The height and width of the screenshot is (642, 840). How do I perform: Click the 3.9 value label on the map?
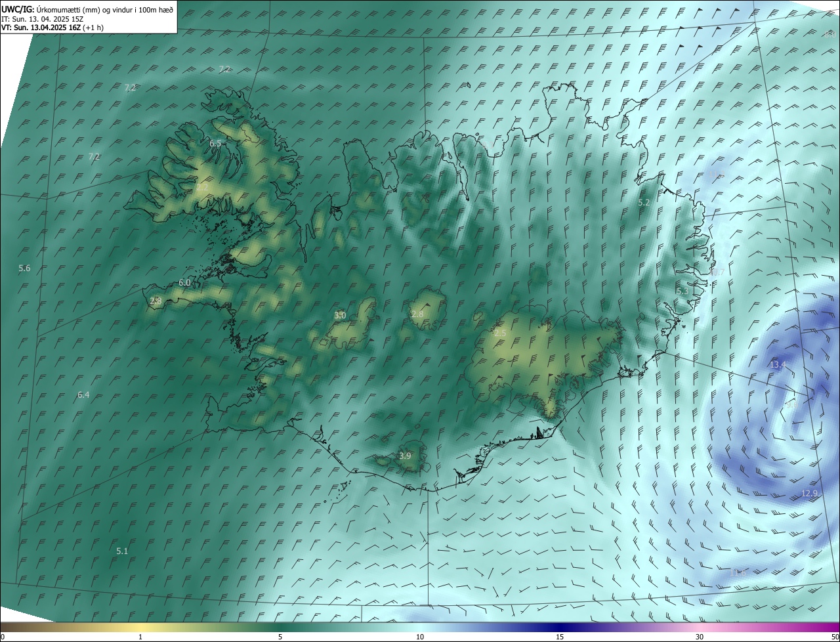click(405, 456)
